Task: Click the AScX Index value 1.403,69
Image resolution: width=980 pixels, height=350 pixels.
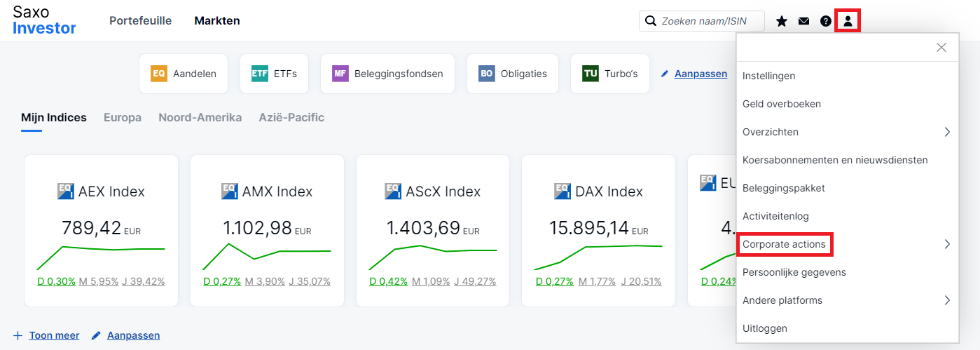Action: click(423, 228)
